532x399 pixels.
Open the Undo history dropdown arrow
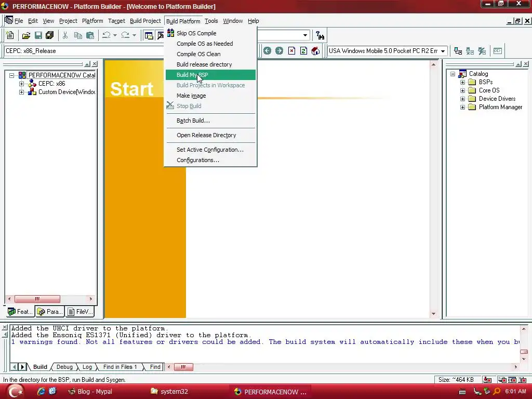click(115, 35)
